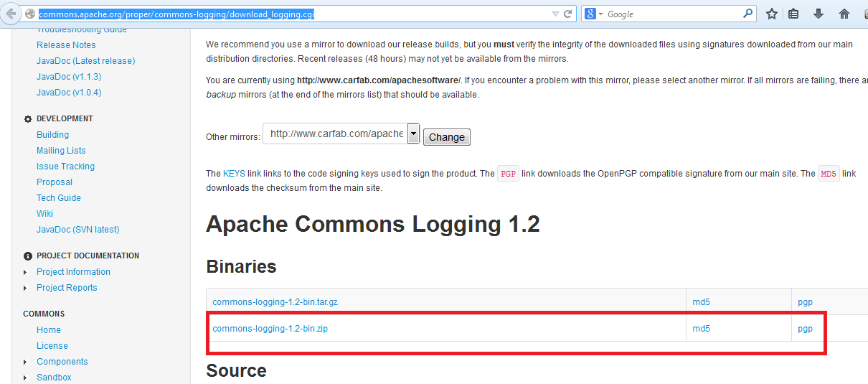Click the Apache Commons Logging 1.2 heading
The height and width of the screenshot is (384, 868).
(x=373, y=225)
